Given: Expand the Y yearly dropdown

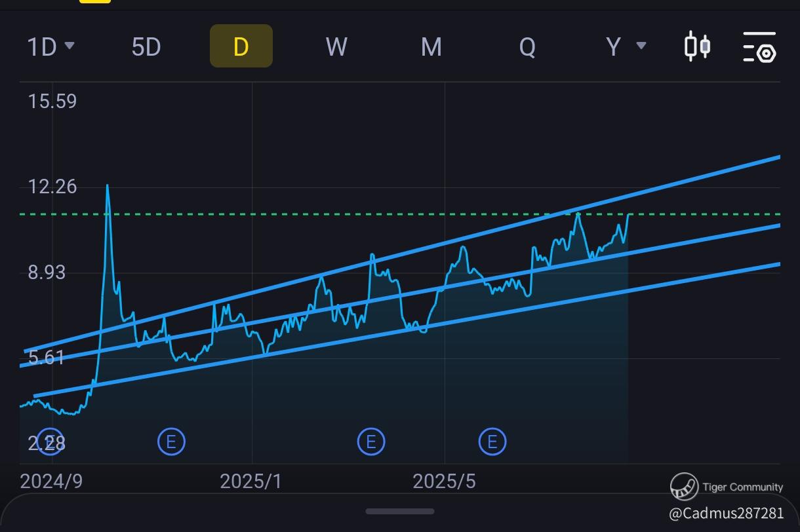Looking at the screenshot, I should (626, 47).
